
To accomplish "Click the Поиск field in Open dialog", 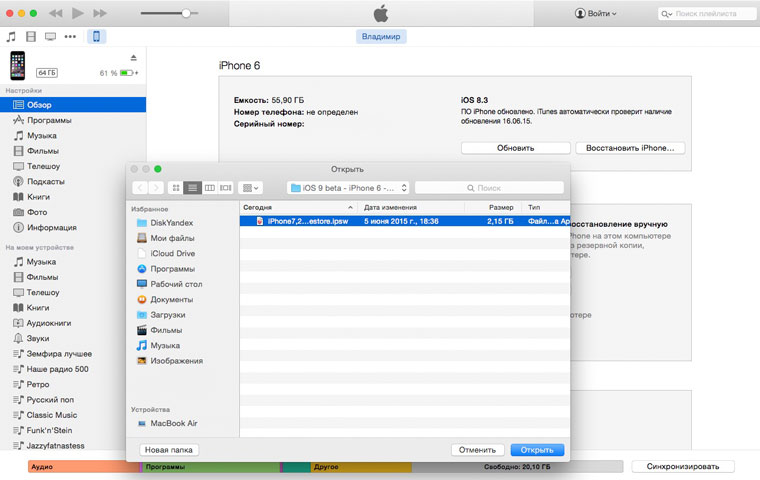I will pyautogui.click(x=490, y=188).
